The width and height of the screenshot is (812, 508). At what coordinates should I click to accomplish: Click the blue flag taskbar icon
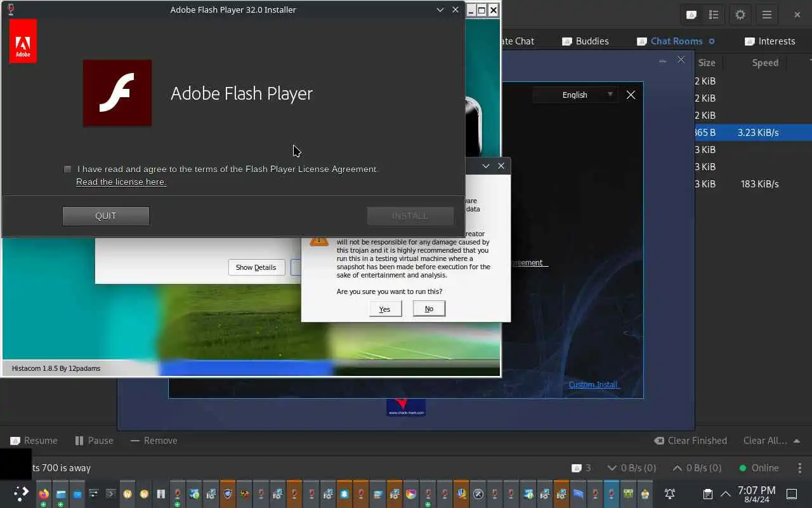coord(579,493)
